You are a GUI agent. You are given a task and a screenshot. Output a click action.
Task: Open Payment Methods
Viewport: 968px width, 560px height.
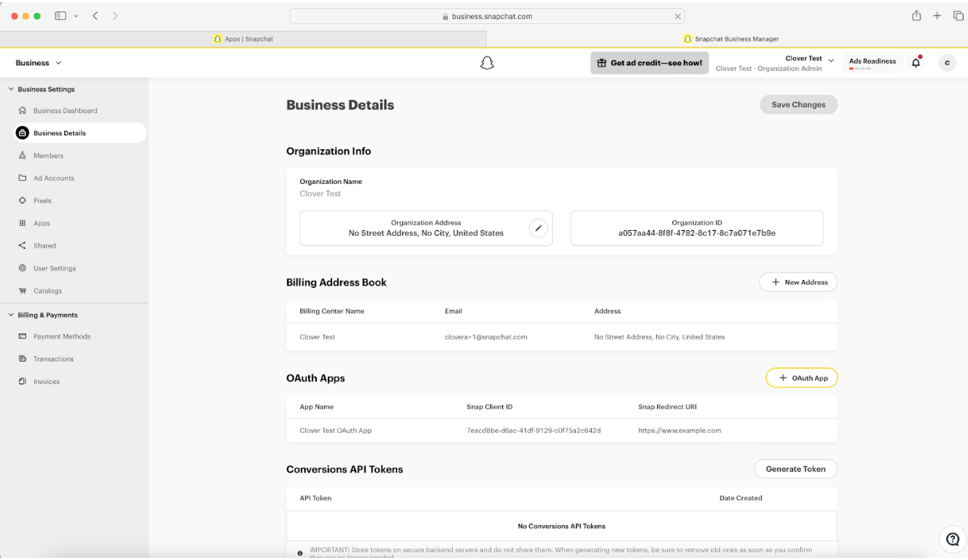point(62,336)
